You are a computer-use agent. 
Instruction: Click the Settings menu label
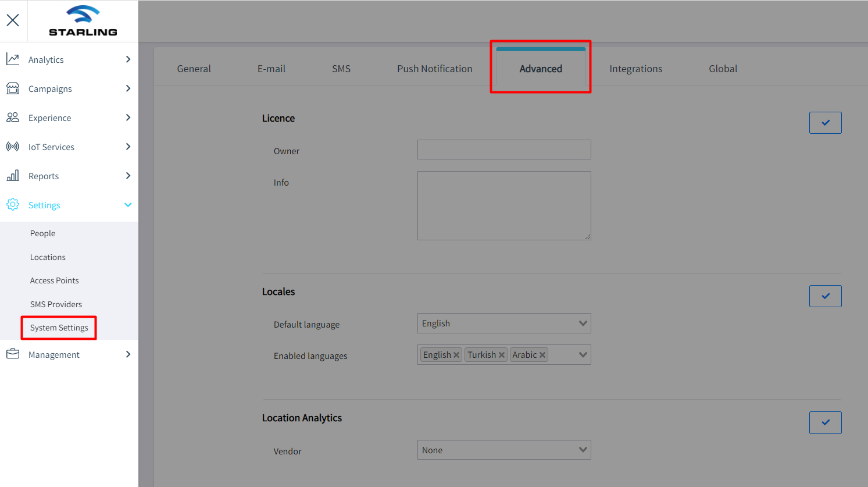(44, 205)
